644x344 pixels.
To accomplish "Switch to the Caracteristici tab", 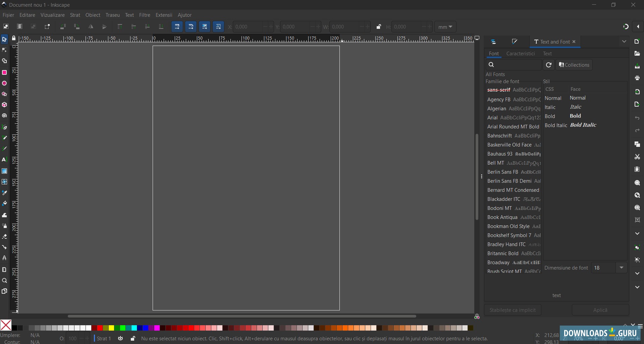I will click(521, 53).
